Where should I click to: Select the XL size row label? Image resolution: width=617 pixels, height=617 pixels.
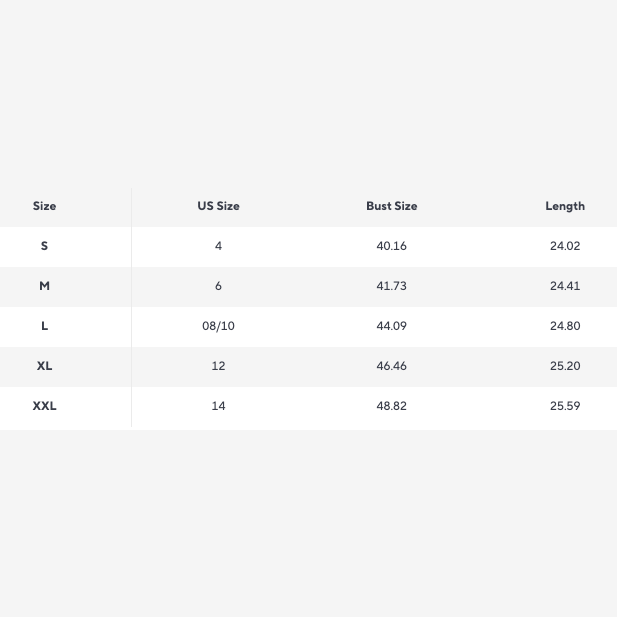point(44,366)
